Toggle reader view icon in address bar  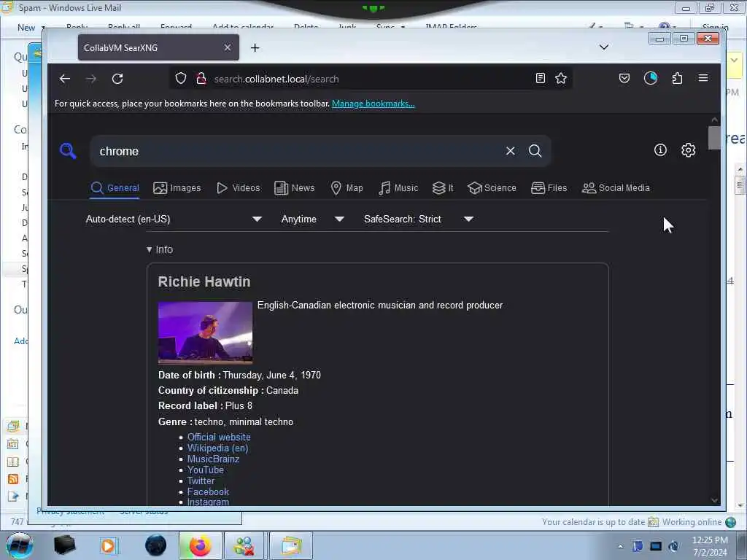pos(541,78)
